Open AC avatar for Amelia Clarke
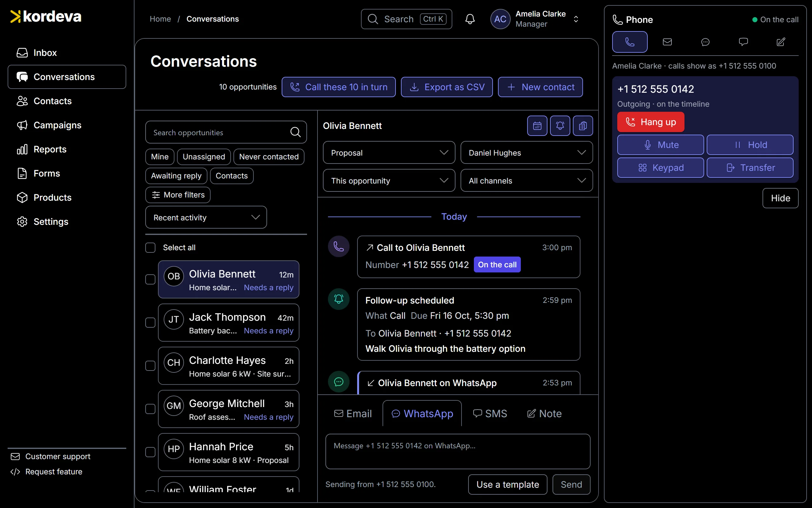Screen dimensions: 812x508 500,19
